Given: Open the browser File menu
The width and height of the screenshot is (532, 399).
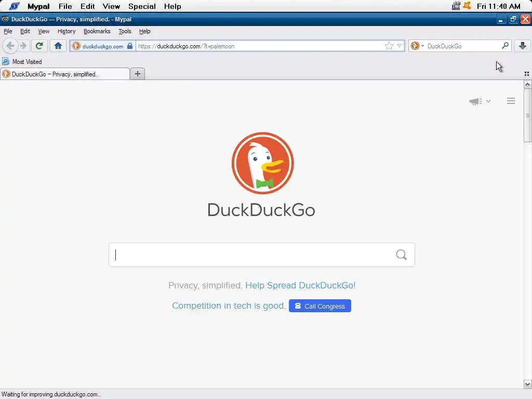Looking at the screenshot, I should pyautogui.click(x=8, y=31).
